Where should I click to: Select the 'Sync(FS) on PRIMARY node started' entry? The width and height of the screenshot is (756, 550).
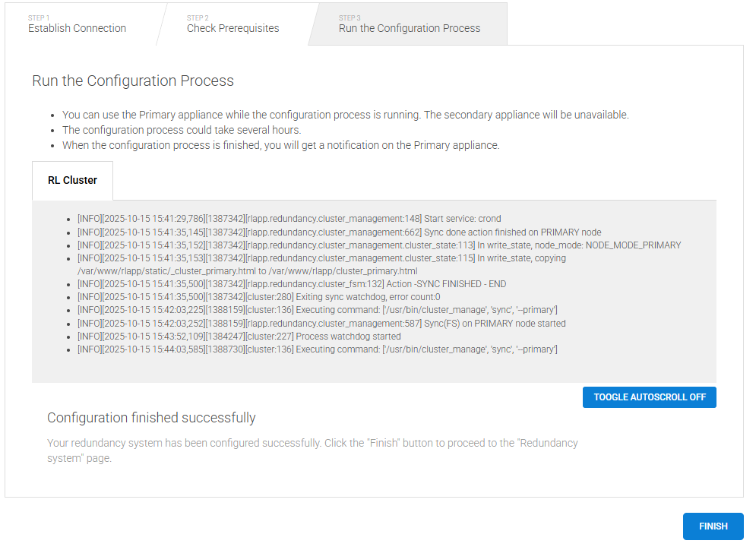(321, 324)
